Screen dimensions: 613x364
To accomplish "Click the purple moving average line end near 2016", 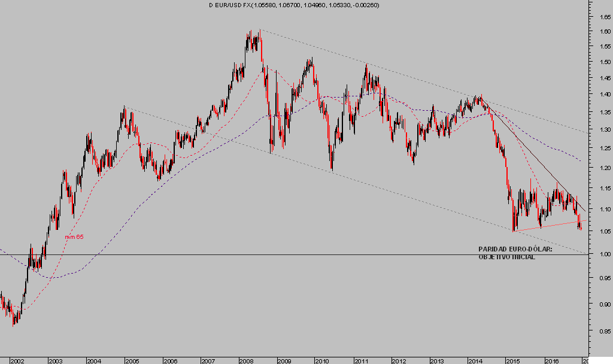I will click(x=579, y=160).
